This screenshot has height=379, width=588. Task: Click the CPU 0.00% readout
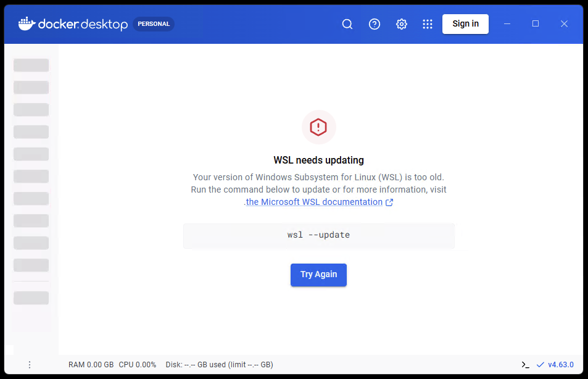(x=137, y=365)
